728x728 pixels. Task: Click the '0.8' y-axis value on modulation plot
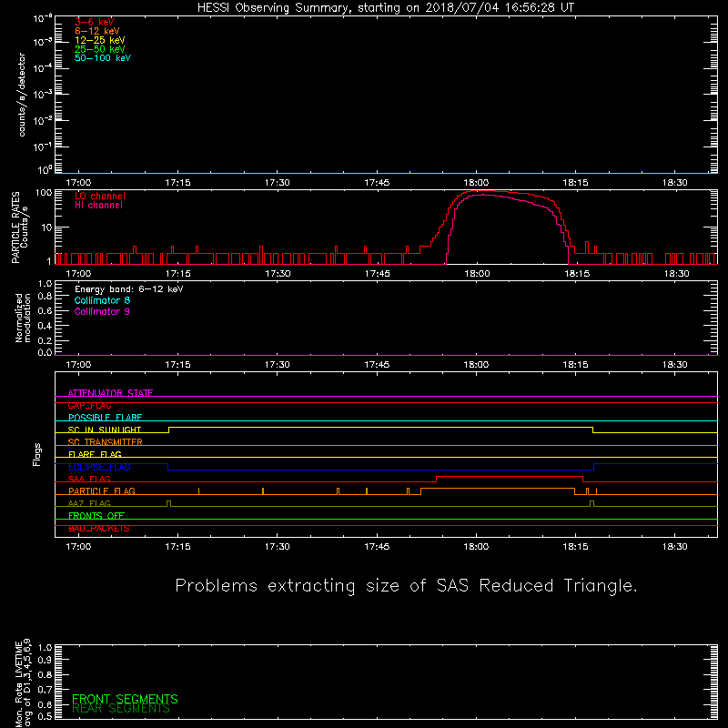point(45,297)
